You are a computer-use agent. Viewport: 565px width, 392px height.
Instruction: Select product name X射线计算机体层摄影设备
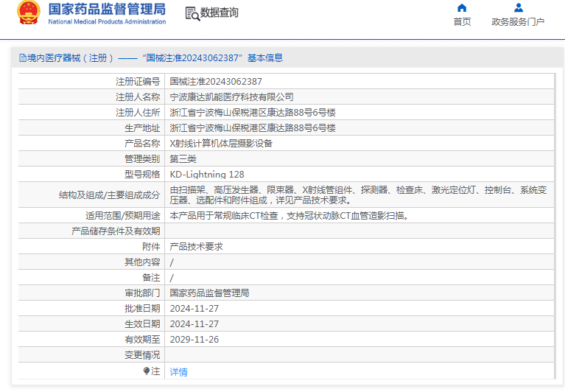point(221,144)
